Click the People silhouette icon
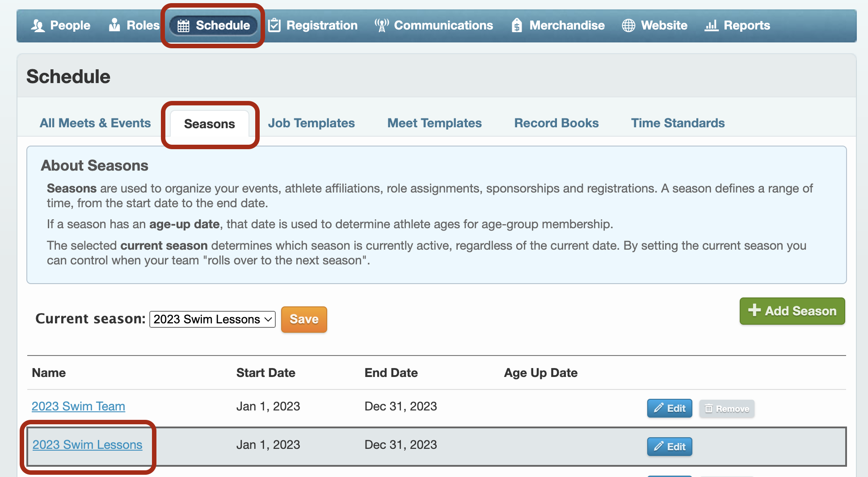The image size is (868, 477). pyautogui.click(x=38, y=25)
